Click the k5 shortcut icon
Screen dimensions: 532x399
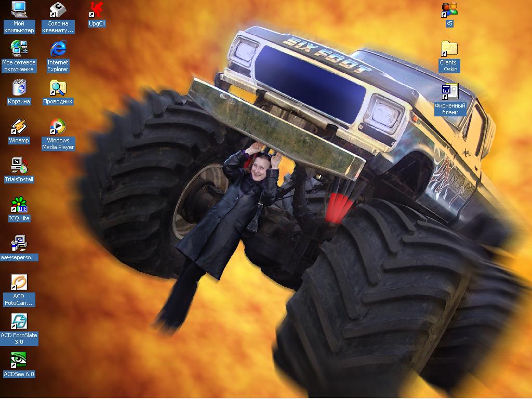[x=449, y=9]
